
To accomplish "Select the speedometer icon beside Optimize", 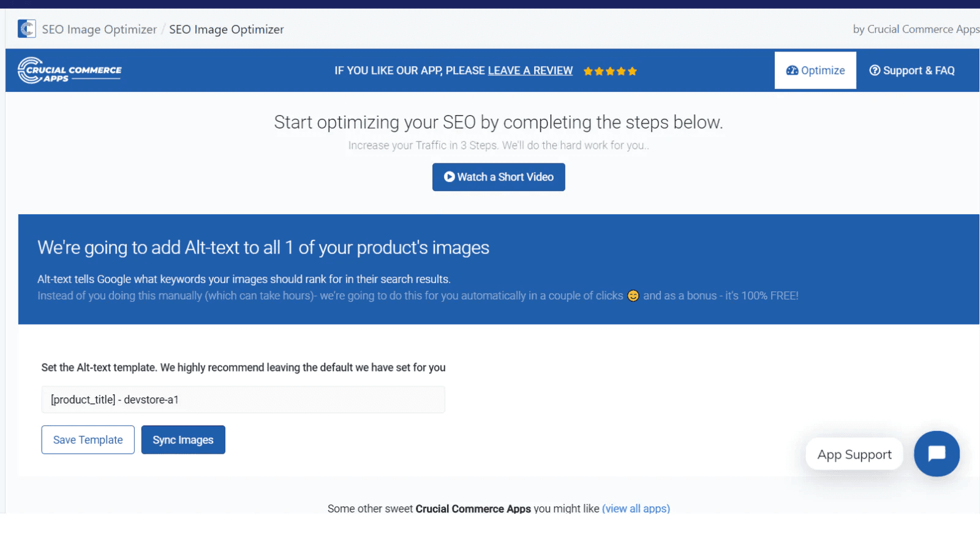I will tap(793, 70).
